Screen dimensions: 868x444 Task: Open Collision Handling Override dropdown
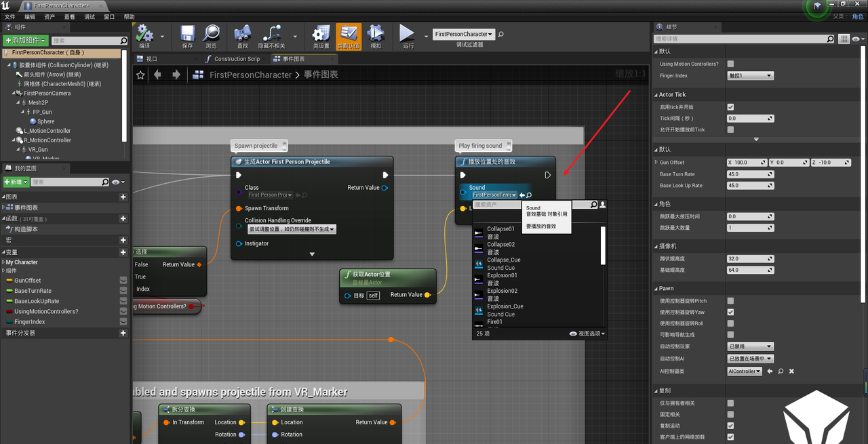point(291,229)
